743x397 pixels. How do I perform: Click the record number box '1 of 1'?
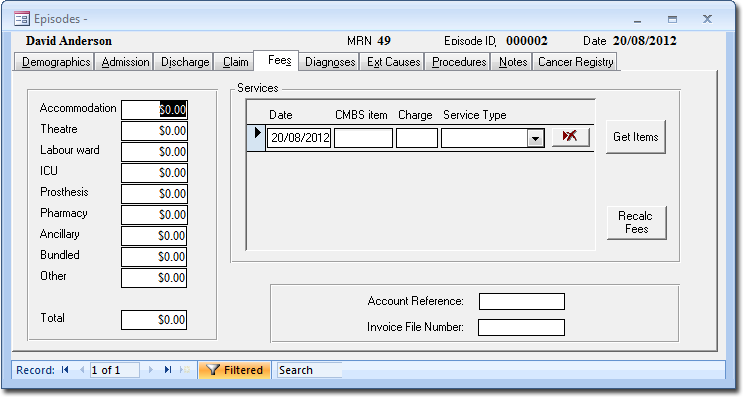[115, 370]
